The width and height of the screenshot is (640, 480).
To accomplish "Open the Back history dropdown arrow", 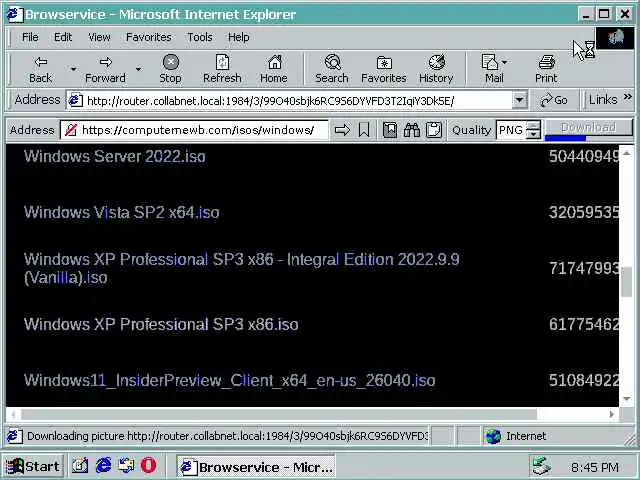I will [73, 69].
